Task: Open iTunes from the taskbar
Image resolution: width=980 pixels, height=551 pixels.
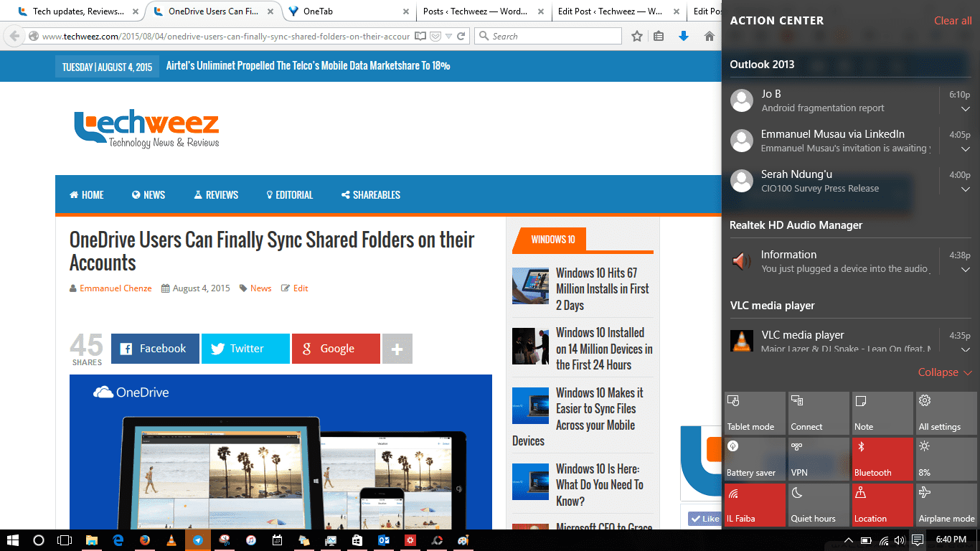Action: [251, 540]
